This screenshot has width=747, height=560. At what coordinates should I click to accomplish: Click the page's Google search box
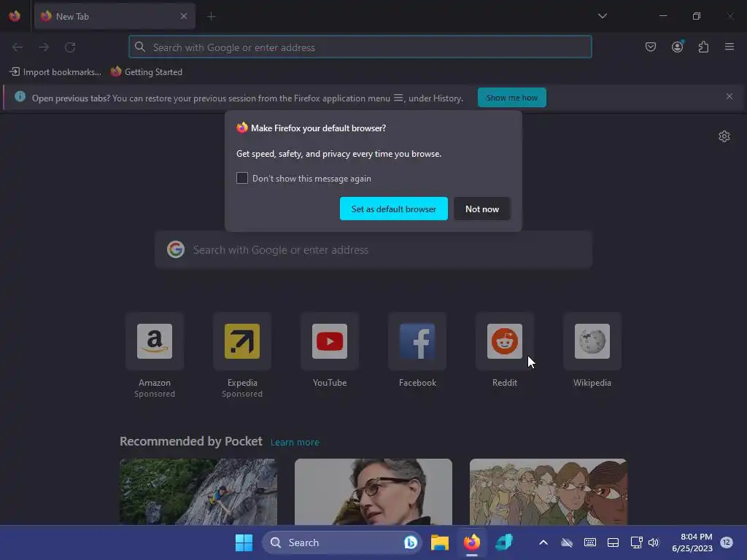pyautogui.click(x=373, y=249)
